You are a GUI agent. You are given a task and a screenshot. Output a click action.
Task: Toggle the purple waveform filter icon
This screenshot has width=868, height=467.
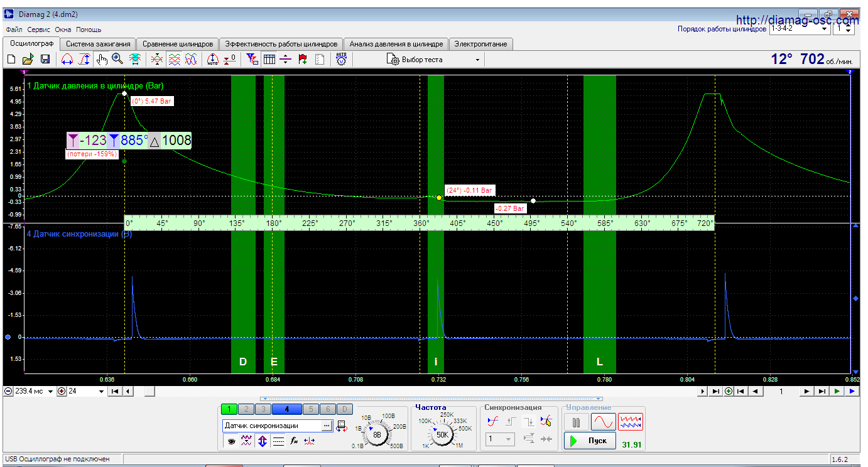246,441
